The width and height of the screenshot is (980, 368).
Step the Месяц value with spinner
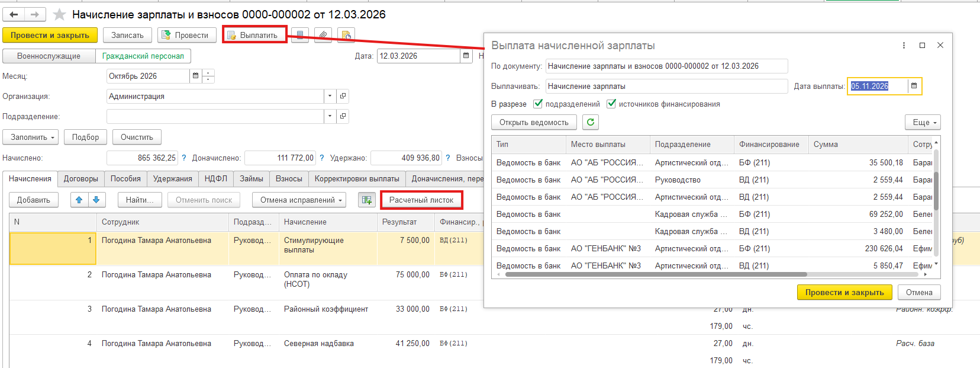208,76
